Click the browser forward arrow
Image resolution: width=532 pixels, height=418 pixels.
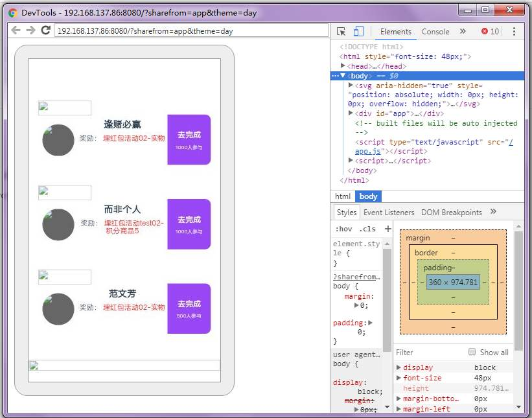(30, 30)
